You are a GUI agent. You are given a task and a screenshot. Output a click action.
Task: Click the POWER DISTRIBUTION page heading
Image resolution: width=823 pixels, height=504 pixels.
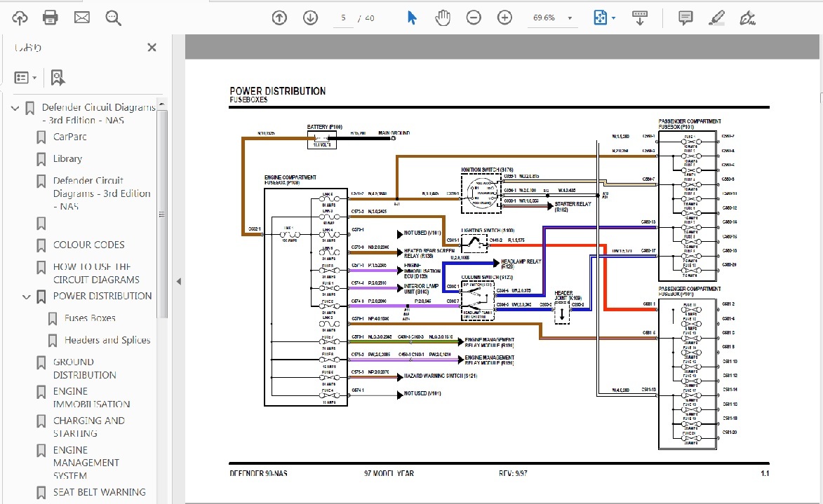(278, 91)
